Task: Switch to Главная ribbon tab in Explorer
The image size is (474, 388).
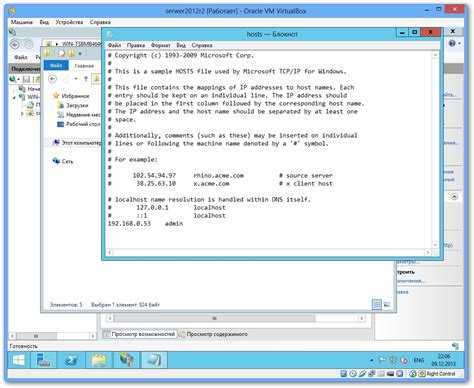Action: pos(84,66)
